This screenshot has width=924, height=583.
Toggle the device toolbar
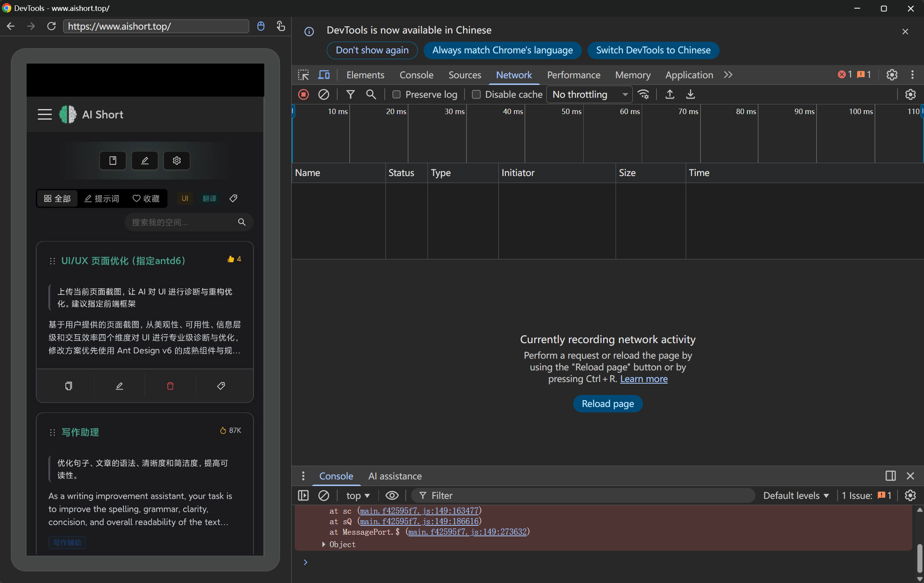point(324,74)
